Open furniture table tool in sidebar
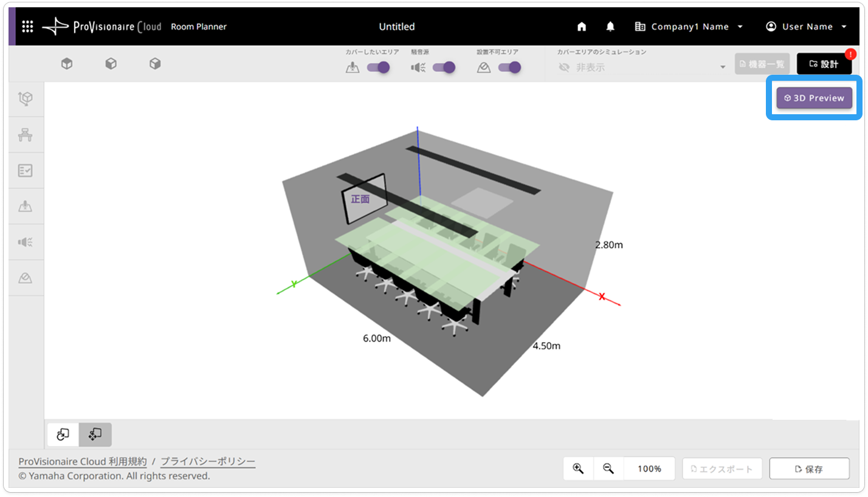The height and width of the screenshot is (497, 868). (26, 135)
